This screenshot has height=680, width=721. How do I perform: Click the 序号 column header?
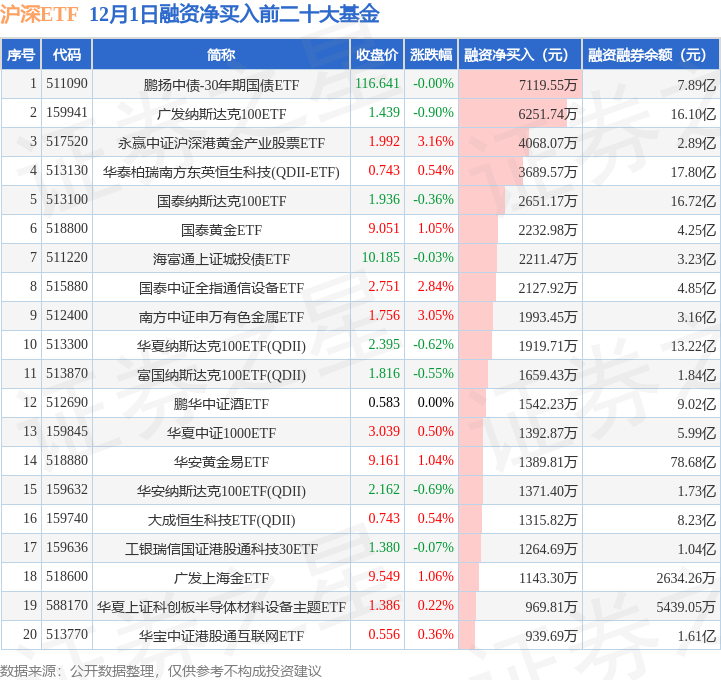[21, 55]
